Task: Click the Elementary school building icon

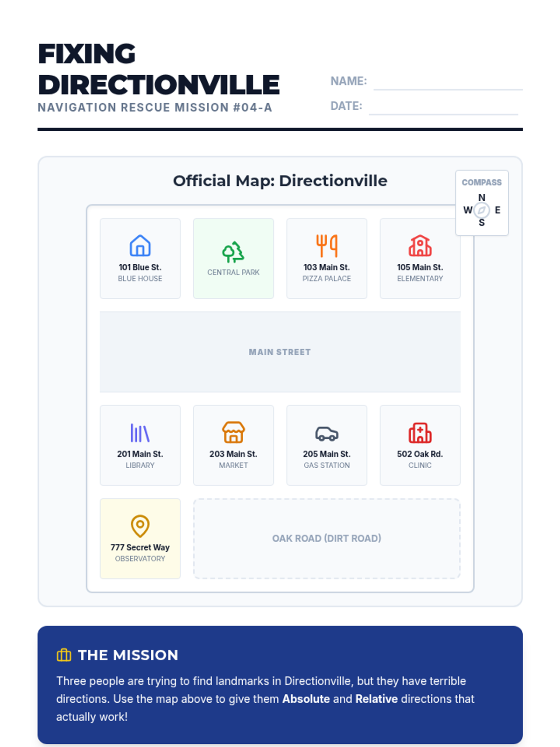Action: [420, 246]
